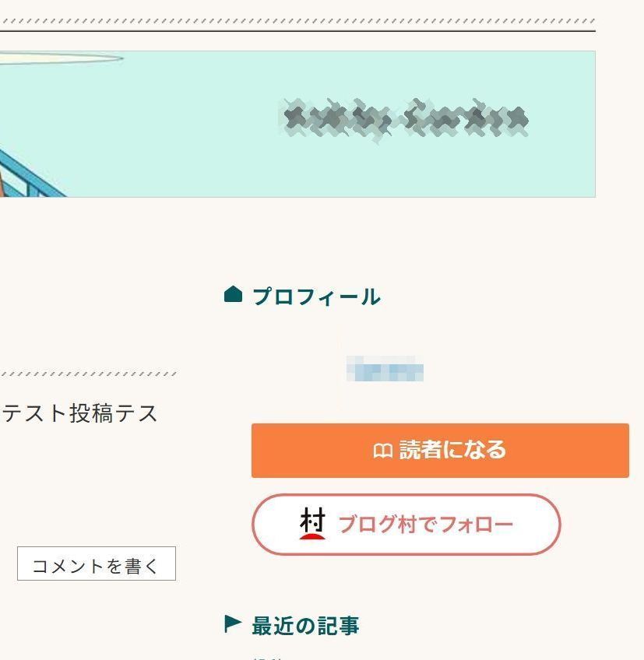This screenshot has width=644, height=660.
Task: Click the dashed divider above テスト投稿テス
Action: click(90, 371)
